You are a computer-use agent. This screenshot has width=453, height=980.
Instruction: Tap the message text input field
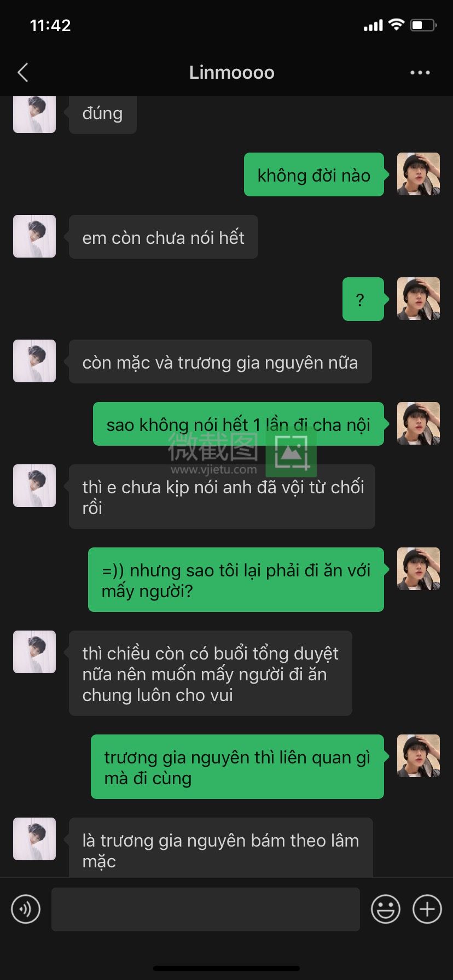[206, 909]
